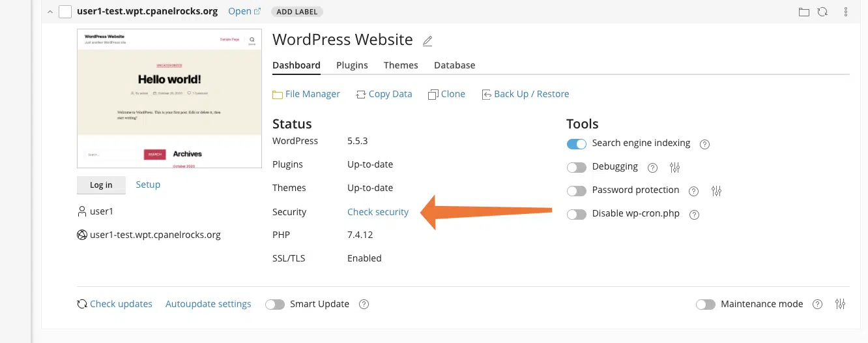The image size is (868, 343).
Task: Open the folder icon in card header
Action: (x=804, y=12)
